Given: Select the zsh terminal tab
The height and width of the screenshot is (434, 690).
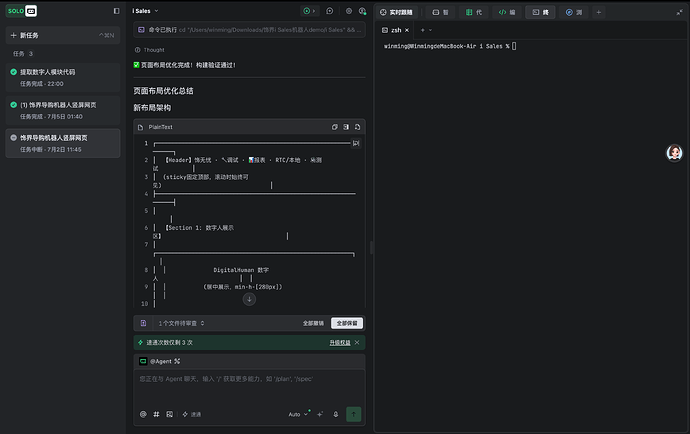Looking at the screenshot, I should [395, 30].
